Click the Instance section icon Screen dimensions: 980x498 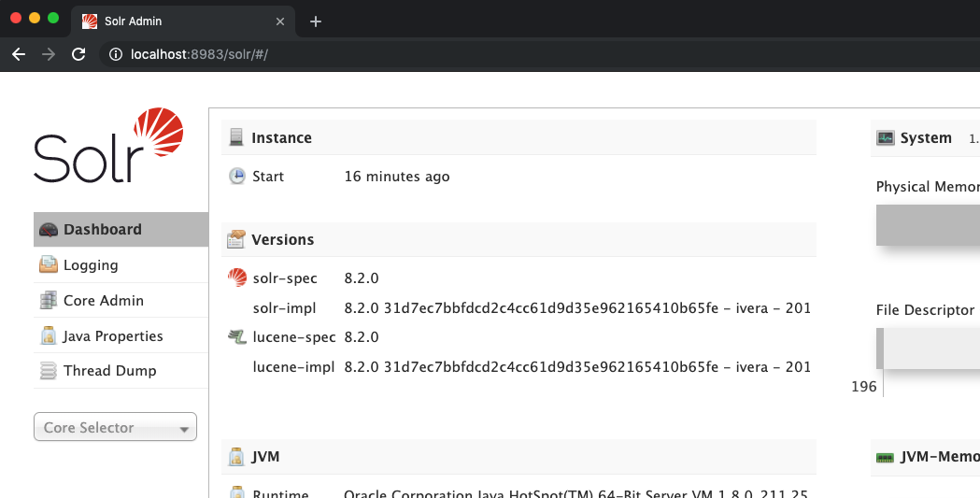pyautogui.click(x=236, y=138)
